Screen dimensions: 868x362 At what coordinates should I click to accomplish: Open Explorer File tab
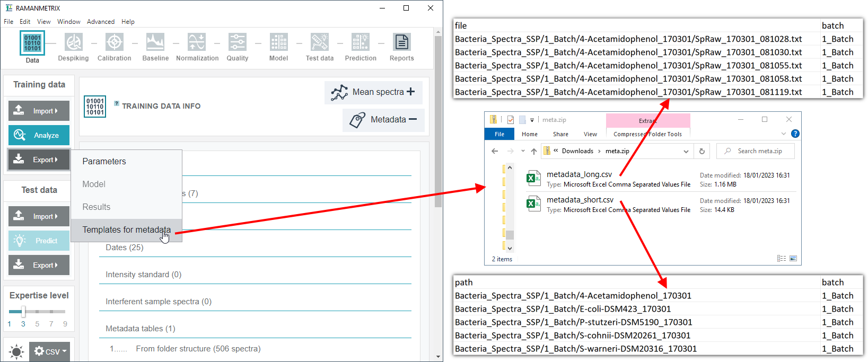click(x=499, y=134)
